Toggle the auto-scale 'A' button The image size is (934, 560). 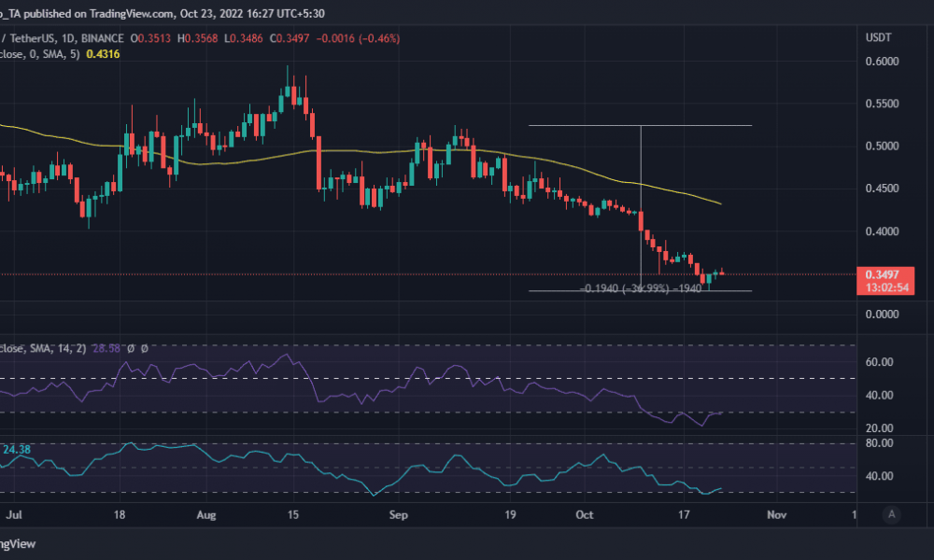coord(891,514)
